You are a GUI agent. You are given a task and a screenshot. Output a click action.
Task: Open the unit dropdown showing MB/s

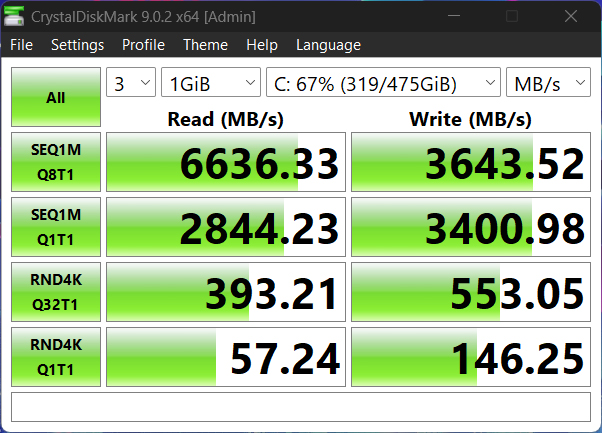(548, 82)
